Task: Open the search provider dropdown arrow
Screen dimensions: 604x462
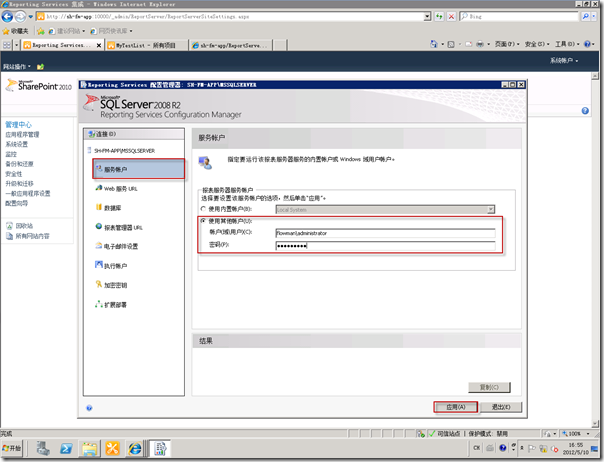Action: point(594,17)
